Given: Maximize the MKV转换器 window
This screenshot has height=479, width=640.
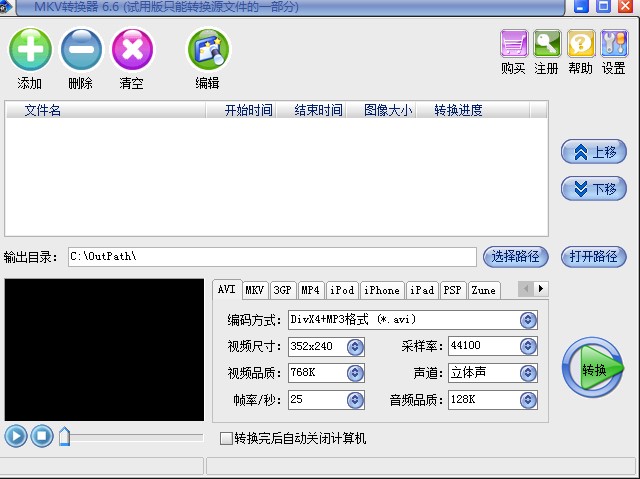Looking at the screenshot, I should (x=603, y=6).
